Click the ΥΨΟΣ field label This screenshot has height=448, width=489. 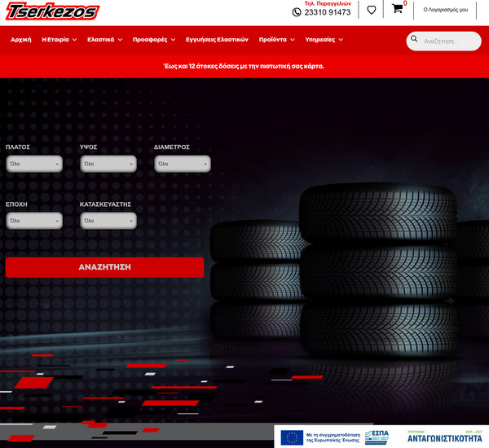point(88,147)
